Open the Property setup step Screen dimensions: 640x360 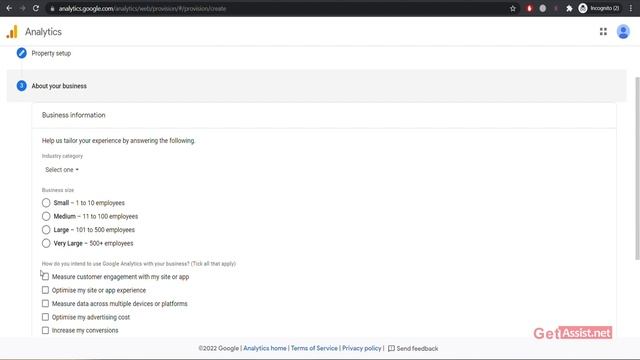pyautogui.click(x=51, y=53)
